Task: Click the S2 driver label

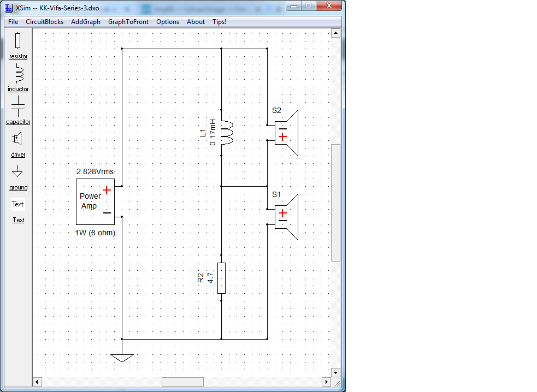Action: 276,110
